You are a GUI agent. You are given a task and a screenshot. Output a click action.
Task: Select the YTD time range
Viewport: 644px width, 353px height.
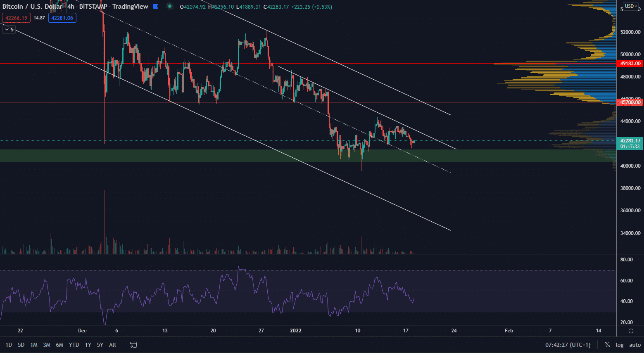point(74,345)
